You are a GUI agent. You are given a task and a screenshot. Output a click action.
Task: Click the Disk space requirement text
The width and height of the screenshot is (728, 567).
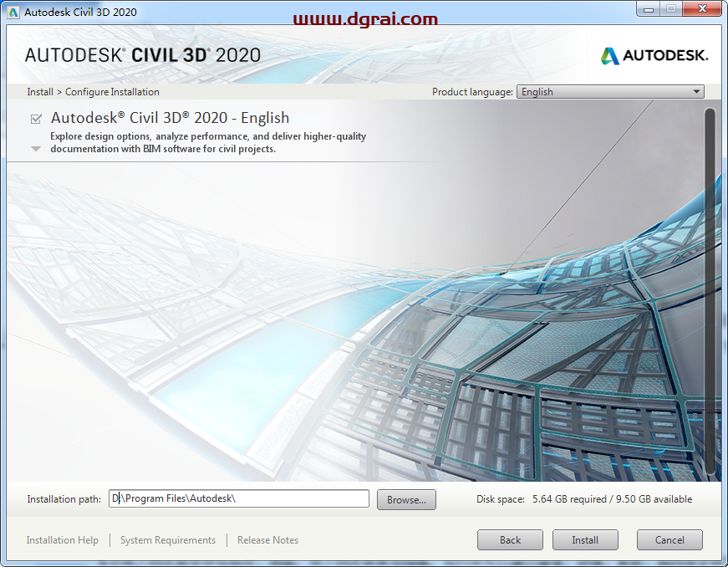tap(584, 499)
